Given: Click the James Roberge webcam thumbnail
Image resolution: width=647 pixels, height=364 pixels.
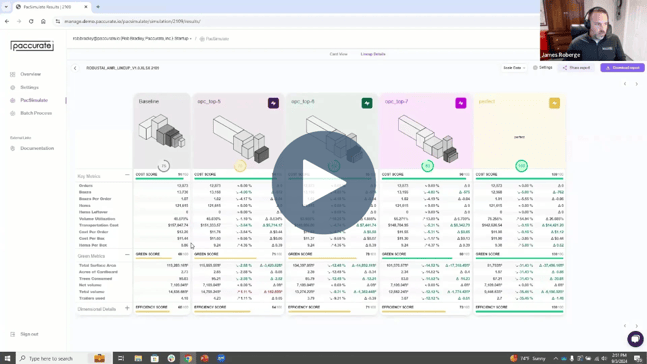Looking at the screenshot, I should click(x=593, y=30).
